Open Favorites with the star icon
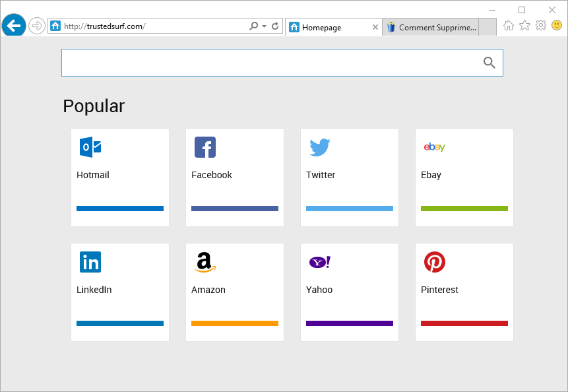This screenshot has width=568, height=392. pos(524,25)
